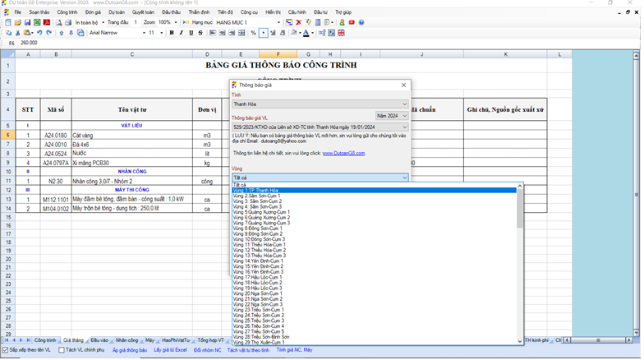Click the red X delete icon
This screenshot has height=360, width=644.
pos(299,23)
